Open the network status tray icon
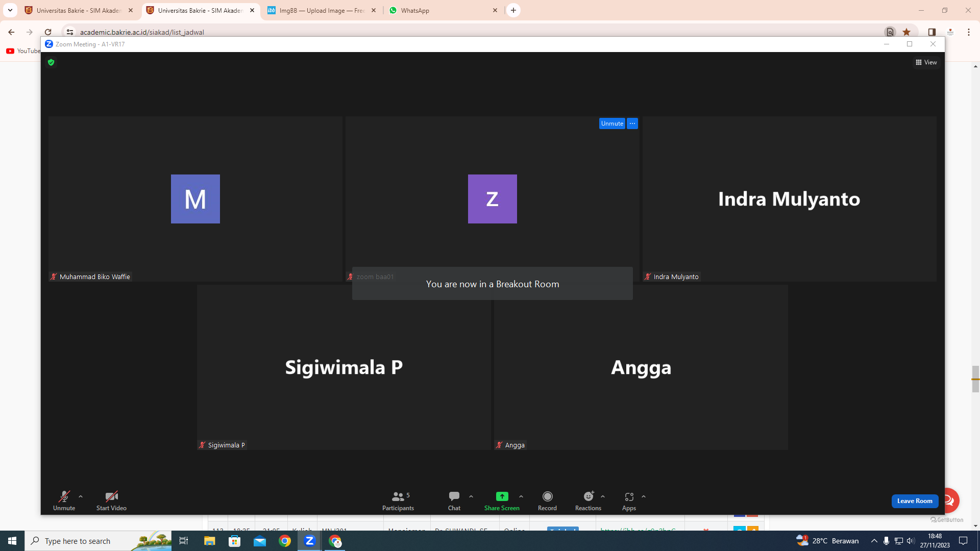This screenshot has width=980, height=551. click(x=899, y=541)
